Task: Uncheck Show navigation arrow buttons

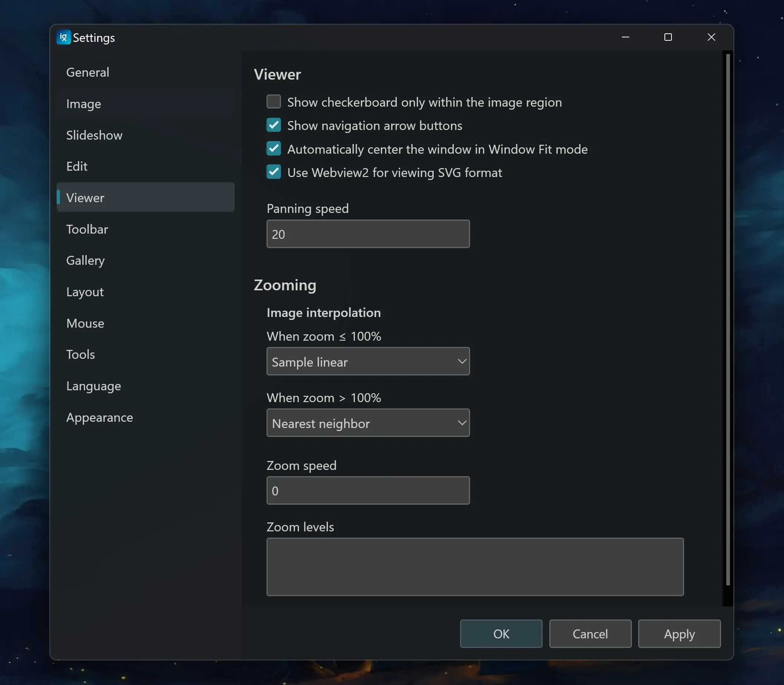Action: 274,126
